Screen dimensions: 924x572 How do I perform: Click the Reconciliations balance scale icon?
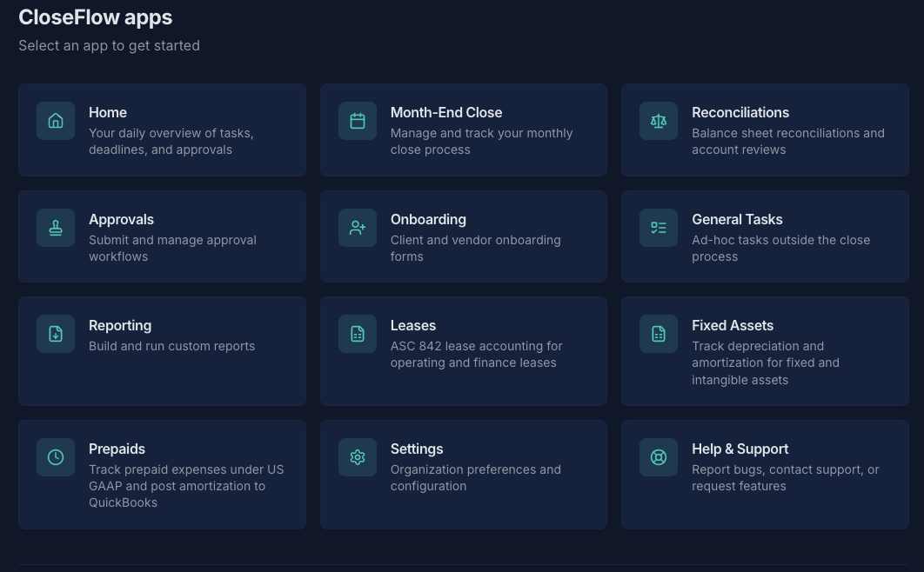click(x=659, y=121)
